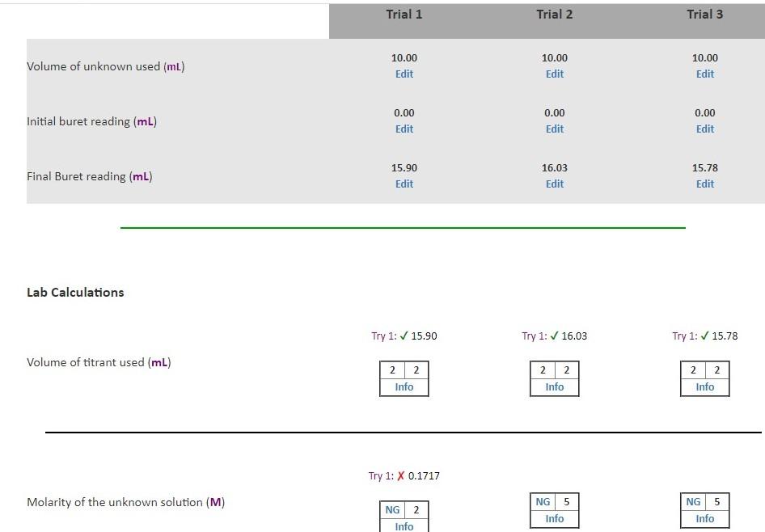Edit Trial 3 final buret reading 15.78

point(704,184)
